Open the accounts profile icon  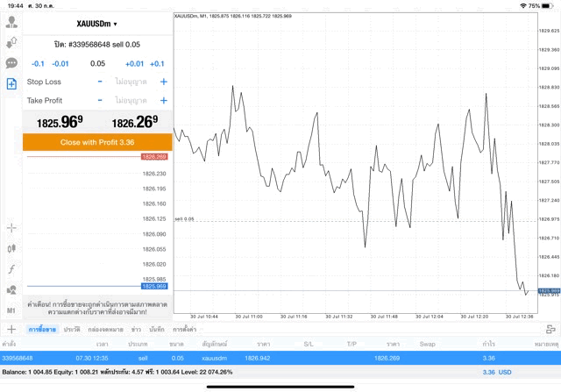click(11, 22)
